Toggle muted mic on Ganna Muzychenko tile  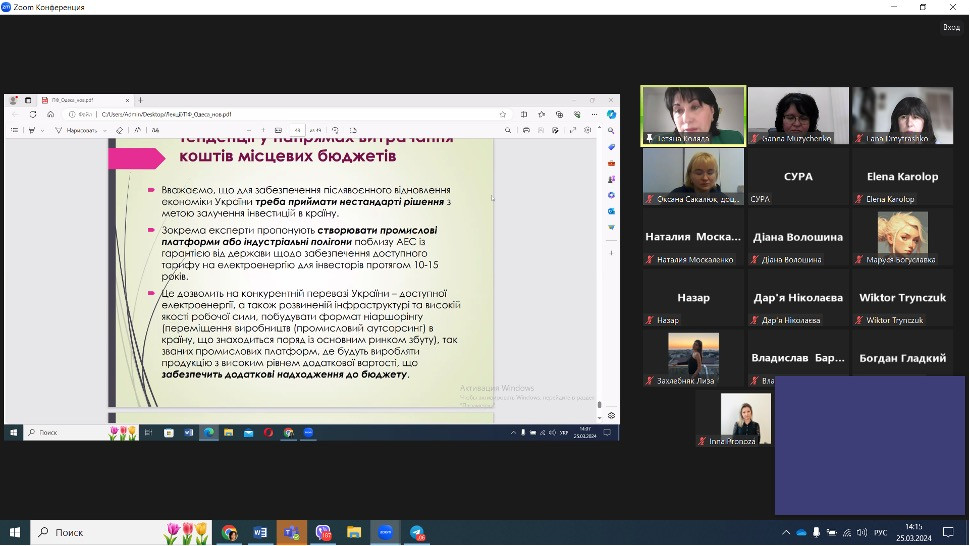(x=755, y=139)
